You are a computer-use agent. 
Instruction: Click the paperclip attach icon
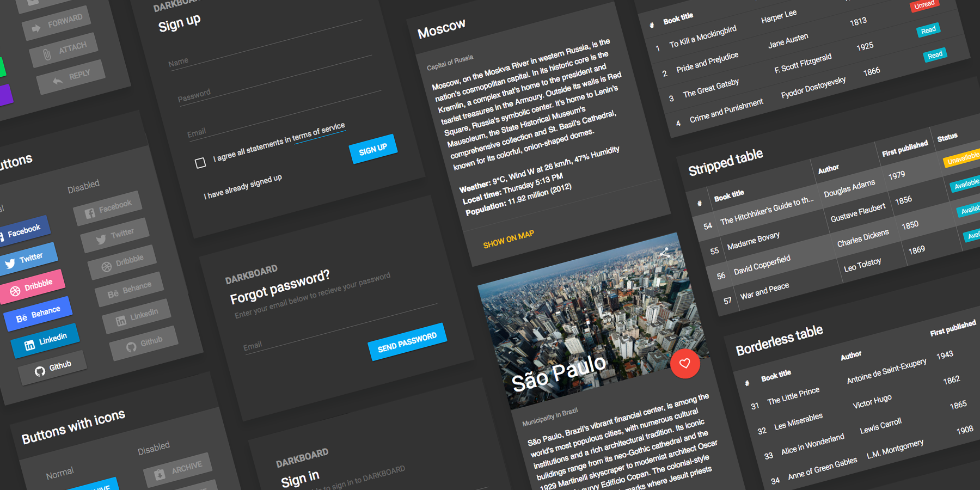point(47,54)
